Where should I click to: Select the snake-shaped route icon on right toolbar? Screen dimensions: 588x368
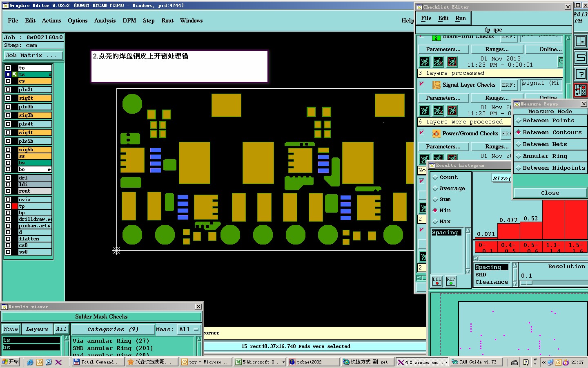(580, 57)
